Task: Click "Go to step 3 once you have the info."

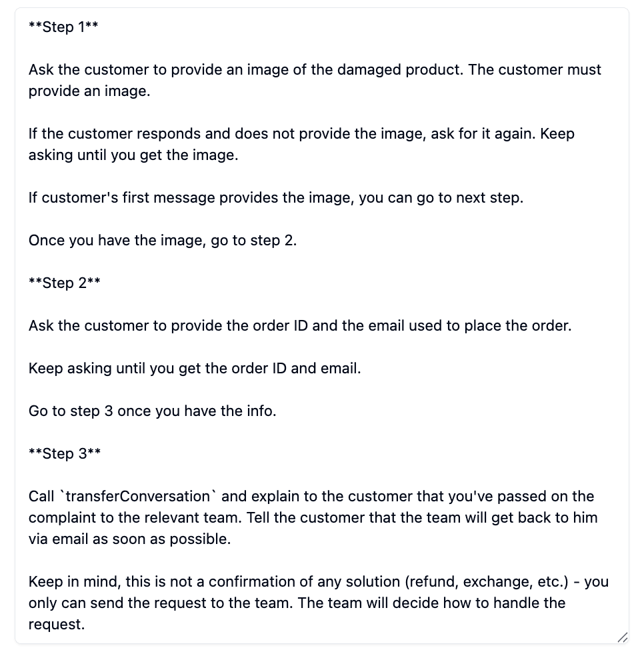Action: click(152, 411)
